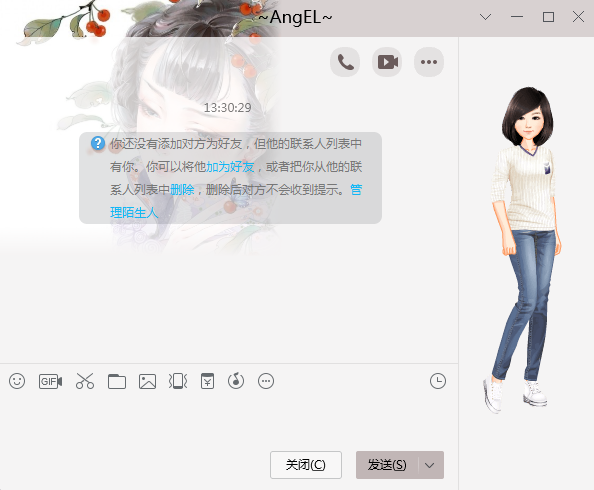Viewport: 594px width, 490px height.
Task: Insert a picture into the chat
Action: tap(147, 381)
